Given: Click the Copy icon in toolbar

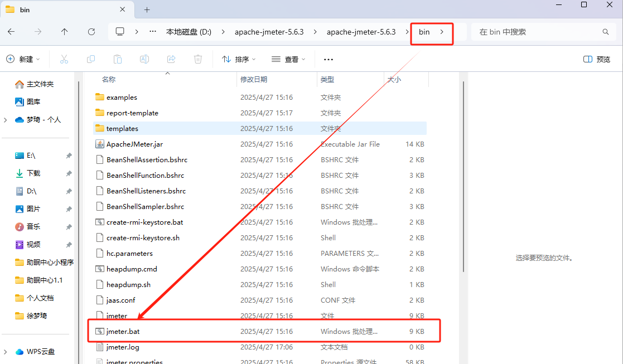Looking at the screenshot, I should (x=90, y=59).
